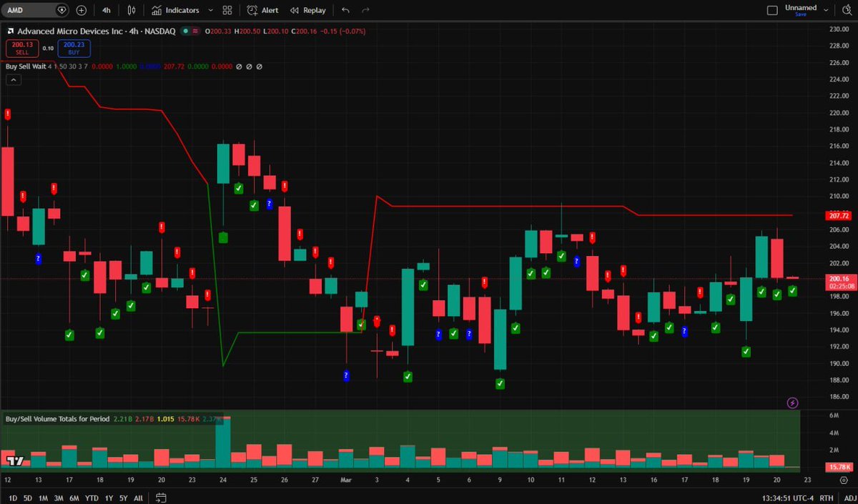The image size is (858, 504).
Task: Click the 207.72 value in indicator legend
Action: (x=174, y=66)
